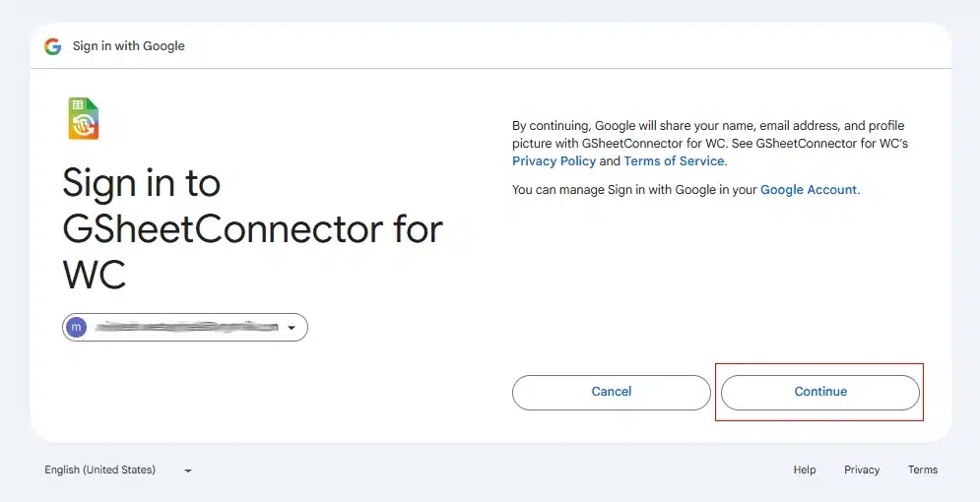Open the English (United States) language selector
The width and height of the screenshot is (980, 502).
[x=100, y=471]
